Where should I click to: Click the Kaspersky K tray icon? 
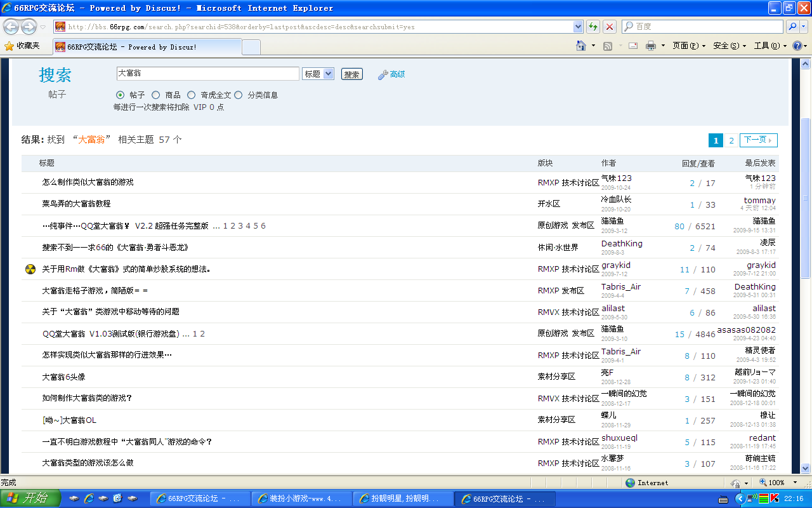775,498
